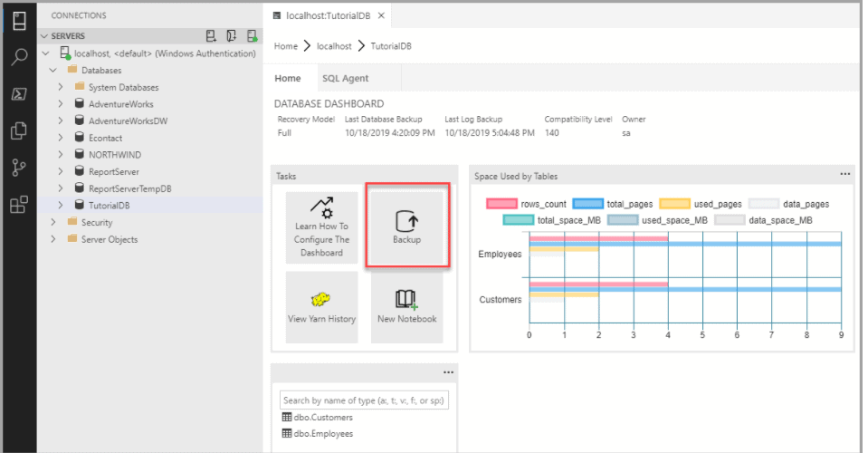The width and height of the screenshot is (868, 453).
Task: Click the New Server Group icon
Action: [232, 35]
